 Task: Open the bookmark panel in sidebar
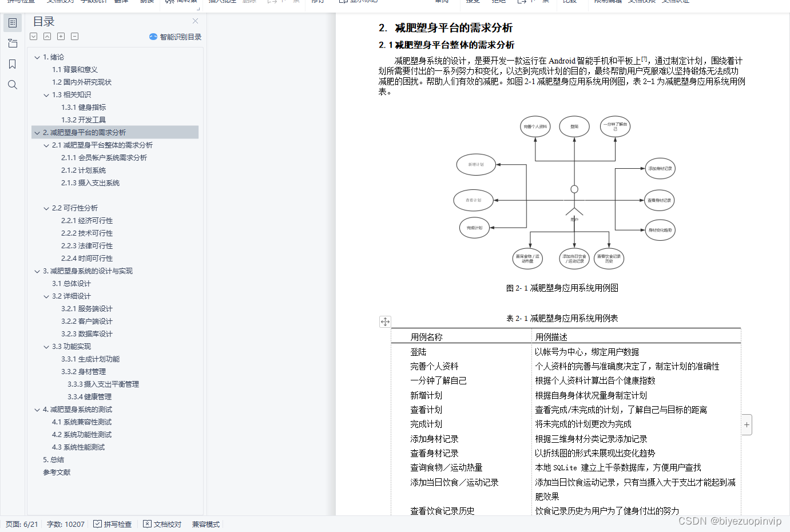[x=13, y=64]
